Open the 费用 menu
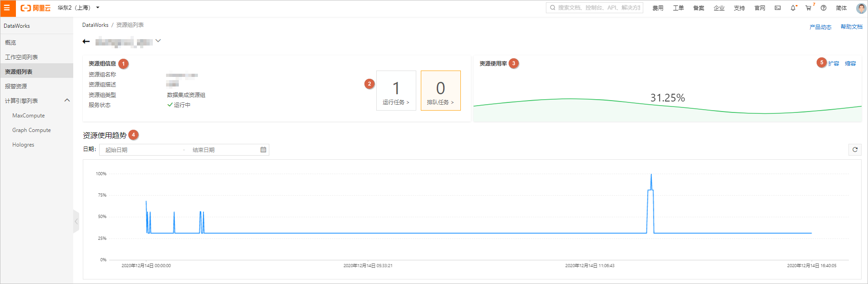The height and width of the screenshot is (284, 868). 658,8
